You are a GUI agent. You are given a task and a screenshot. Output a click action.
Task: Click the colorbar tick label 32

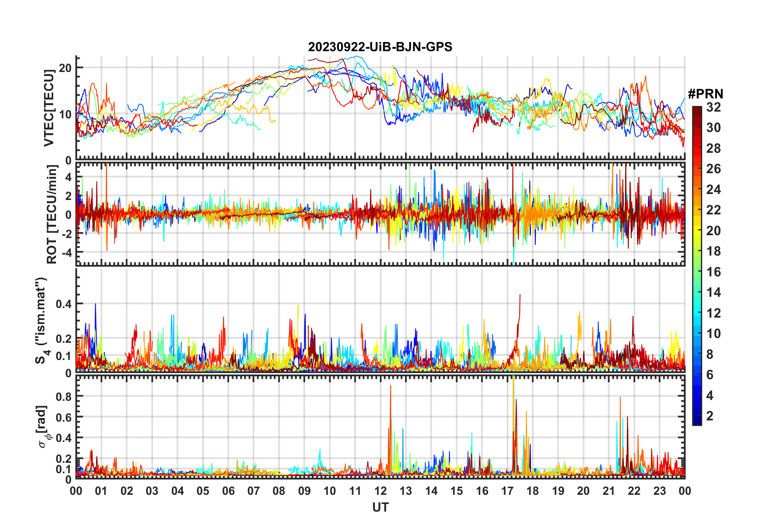[713, 107]
